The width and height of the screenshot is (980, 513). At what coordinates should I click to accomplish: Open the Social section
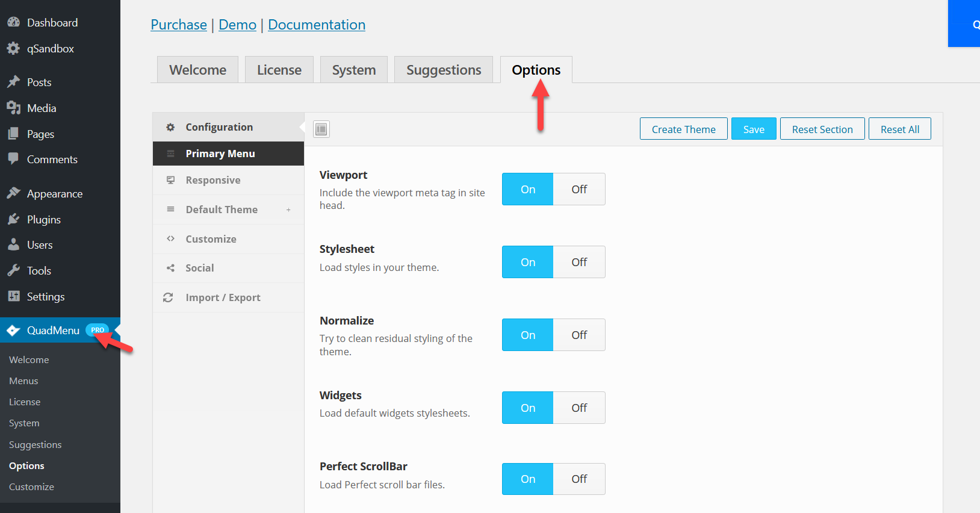[x=228, y=268]
